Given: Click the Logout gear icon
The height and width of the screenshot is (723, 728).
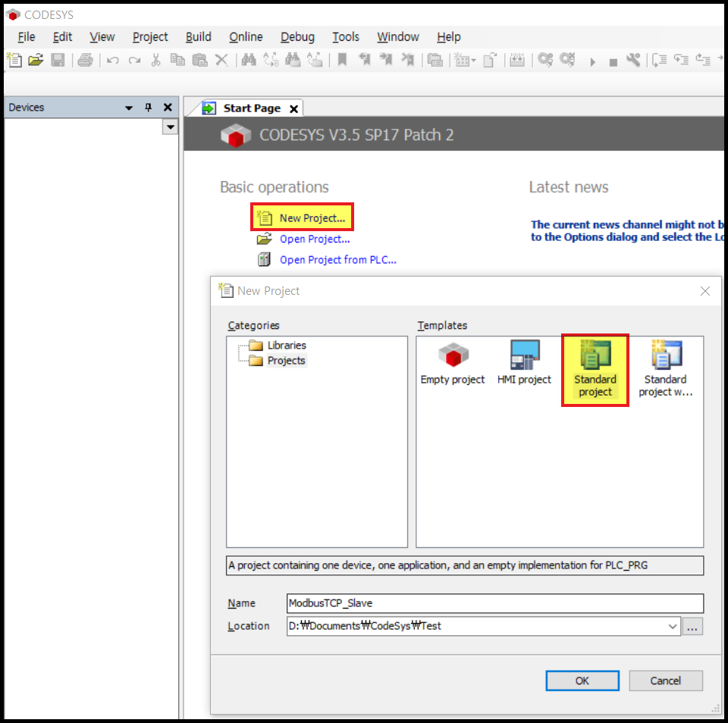Looking at the screenshot, I should pyautogui.click(x=567, y=60).
